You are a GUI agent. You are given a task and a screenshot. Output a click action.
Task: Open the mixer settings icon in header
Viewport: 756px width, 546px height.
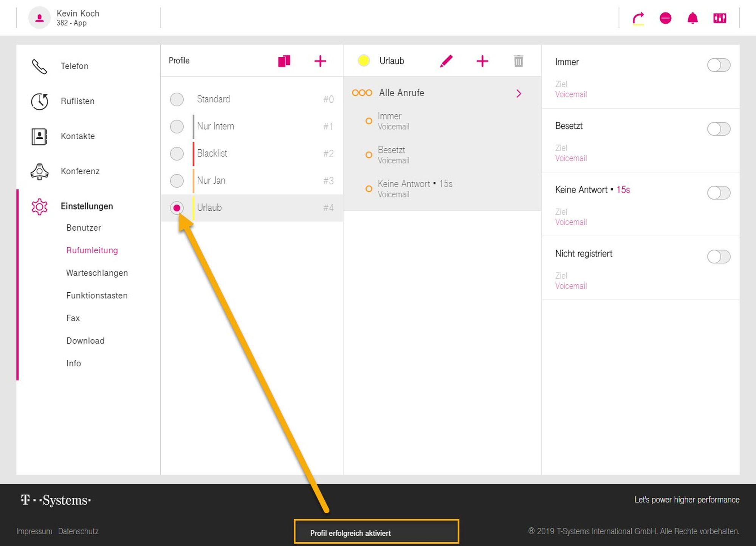pos(720,18)
